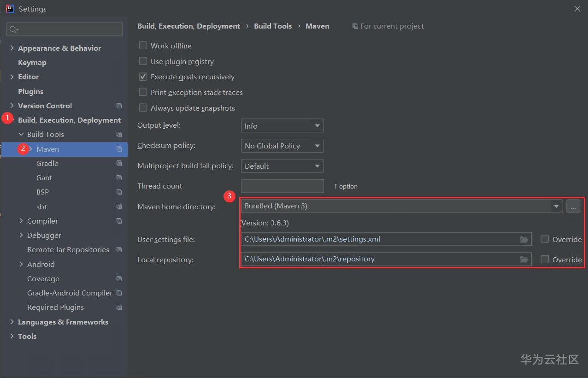Click the browse (...) button for Maven home
Image resolution: width=588 pixels, height=378 pixels.
(x=573, y=207)
